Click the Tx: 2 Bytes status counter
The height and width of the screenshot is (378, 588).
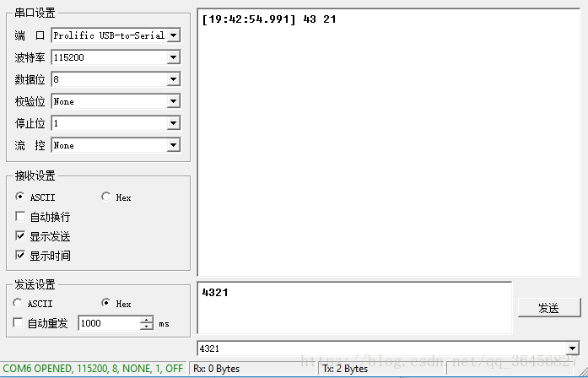pos(345,369)
